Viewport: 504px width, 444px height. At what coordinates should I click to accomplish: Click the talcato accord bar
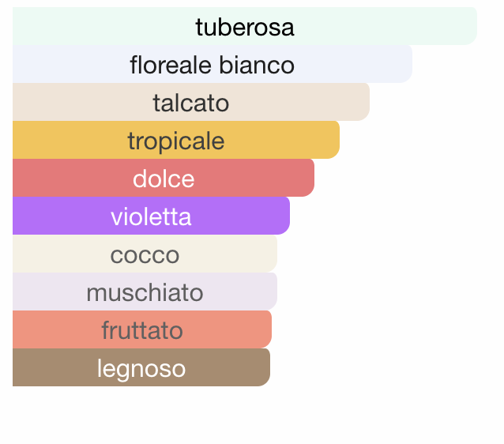click(191, 102)
